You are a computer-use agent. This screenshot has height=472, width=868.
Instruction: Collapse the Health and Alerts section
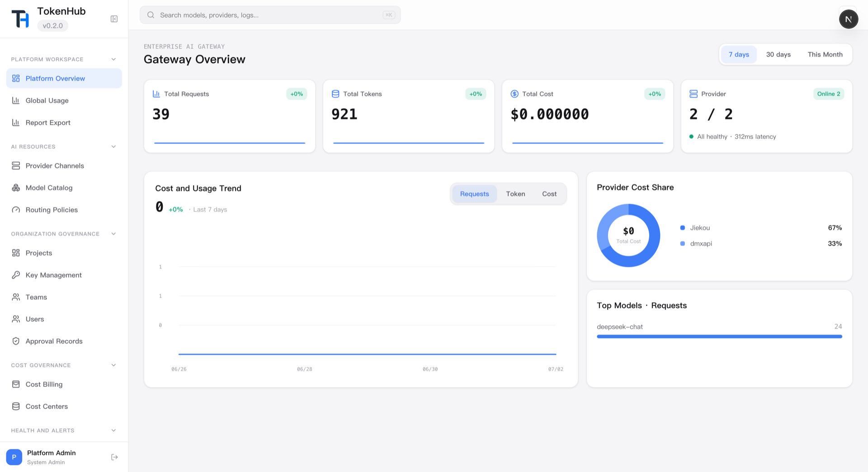coord(113,430)
